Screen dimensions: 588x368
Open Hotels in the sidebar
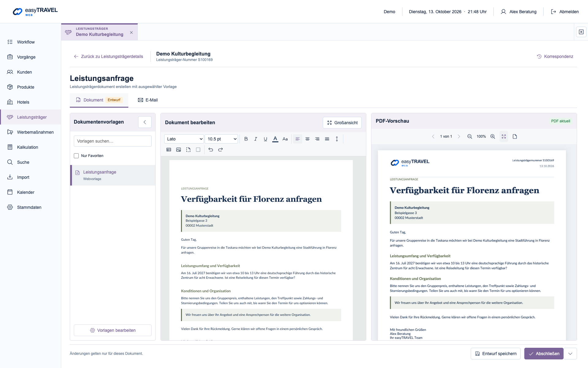point(31,102)
